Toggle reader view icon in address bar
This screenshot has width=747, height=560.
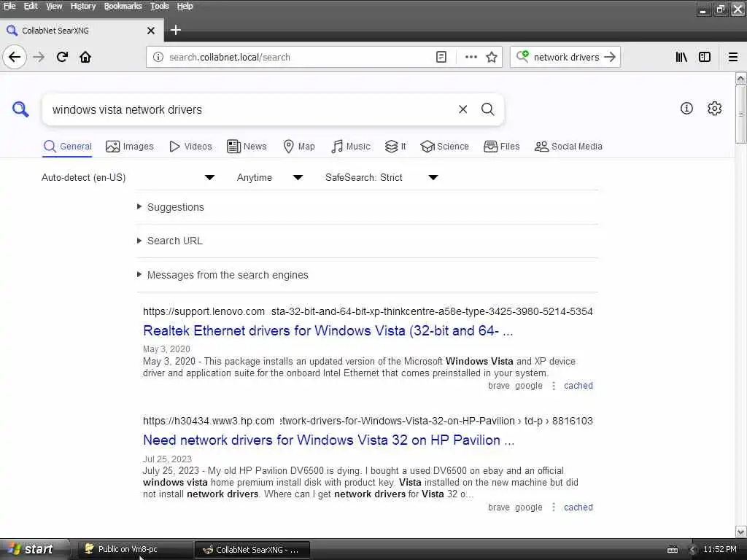pyautogui.click(x=441, y=57)
